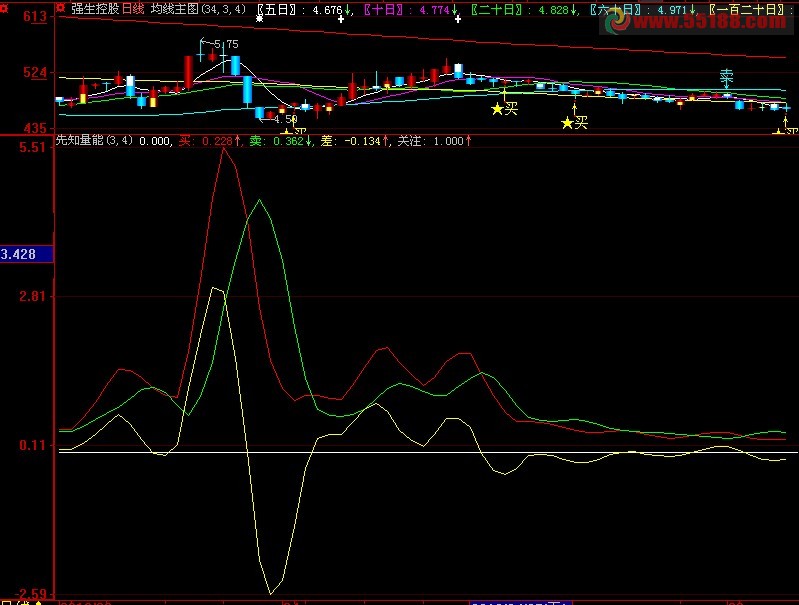Click the 5.51 indicator axis label
The height and width of the screenshot is (605, 799).
pos(33,148)
